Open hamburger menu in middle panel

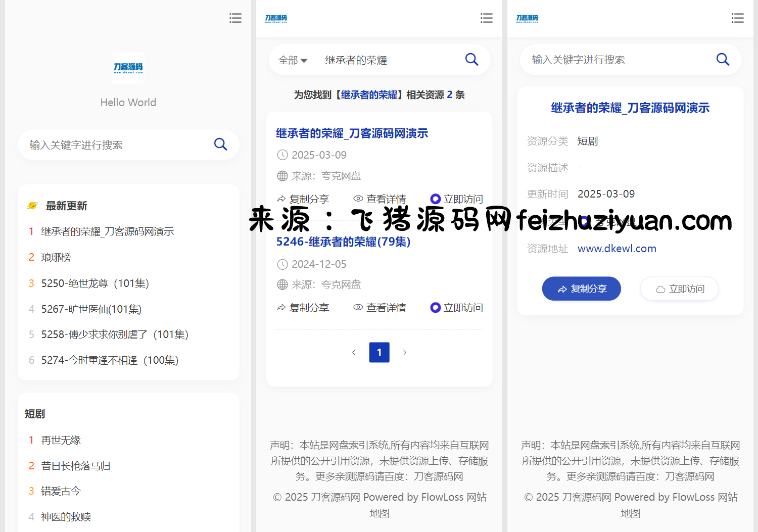coord(486,18)
